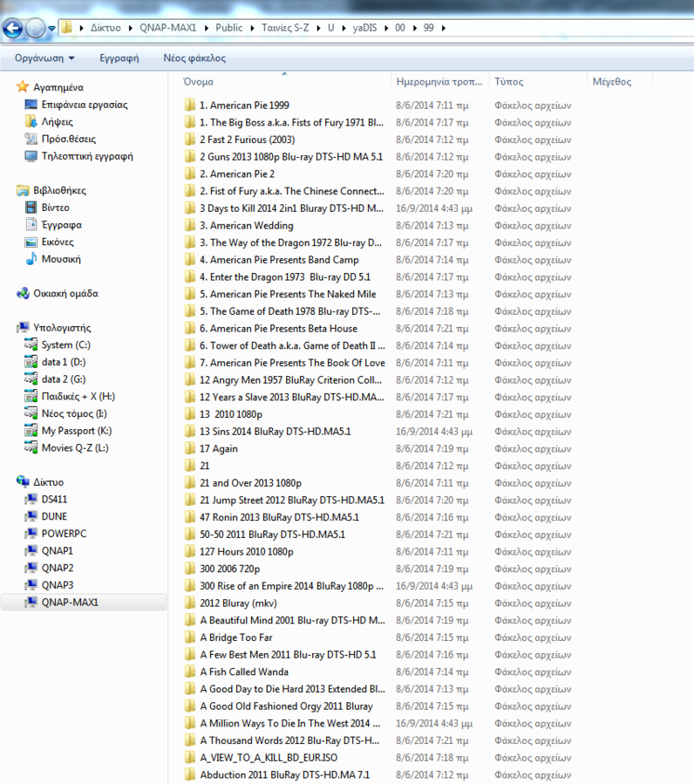Click the folder icon in address bar
The height and width of the screenshot is (784, 694).
pos(66,28)
